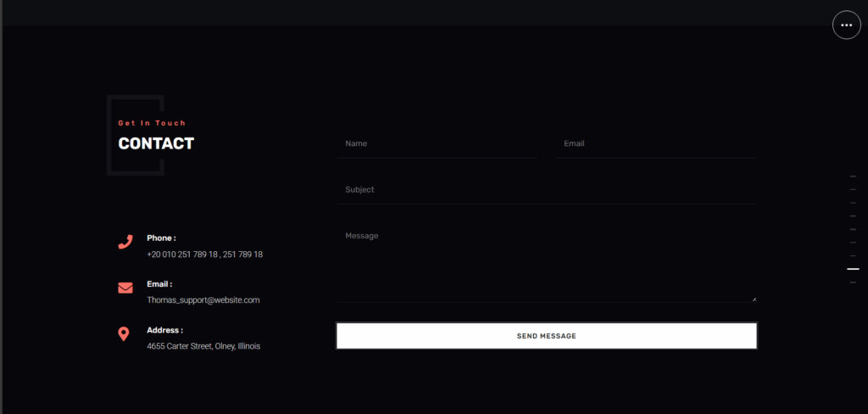Click the CONTACT heading
Viewport: 868px width, 414px height.
click(x=156, y=144)
